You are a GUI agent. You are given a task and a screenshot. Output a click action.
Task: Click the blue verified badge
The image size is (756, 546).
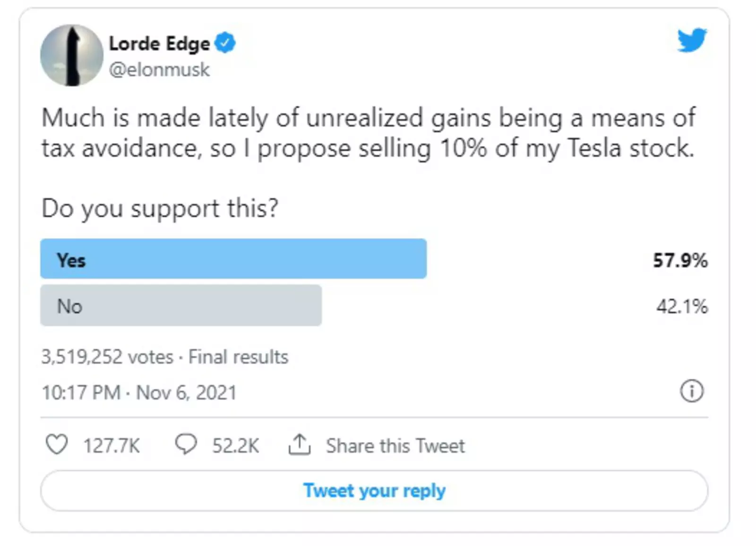pos(225,43)
